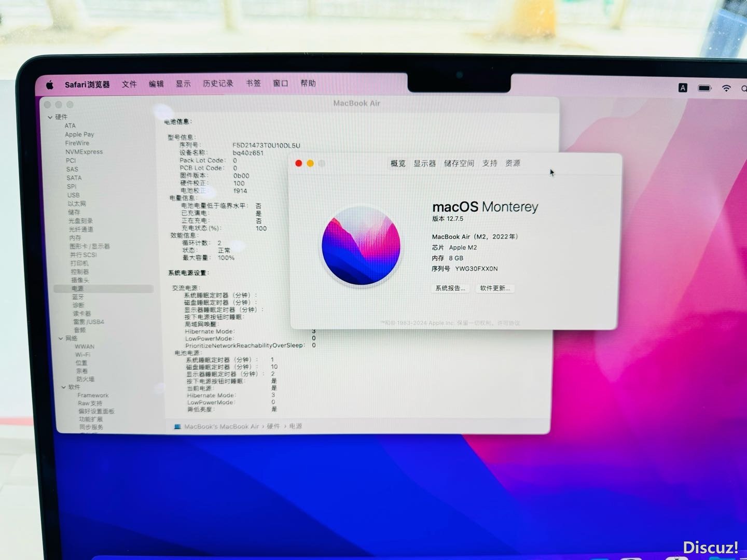Select 蓝牙 in the sidebar
Viewport: 747px width, 560px height.
pyautogui.click(x=78, y=297)
